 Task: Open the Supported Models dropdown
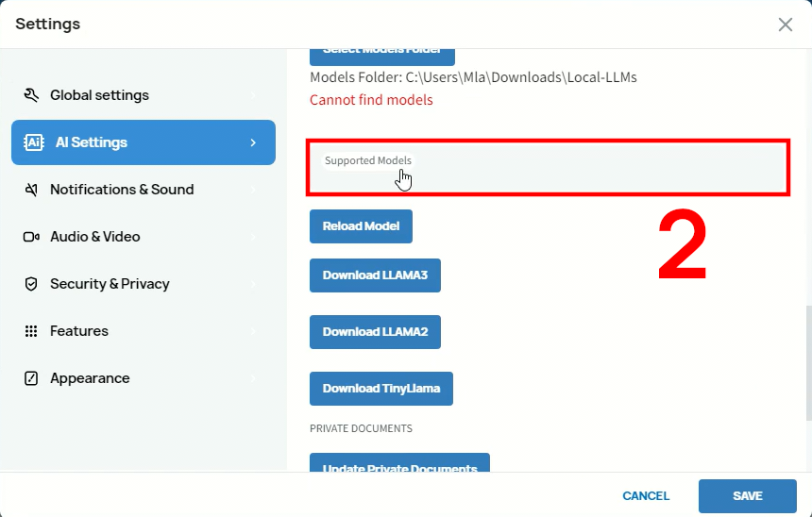(x=548, y=168)
